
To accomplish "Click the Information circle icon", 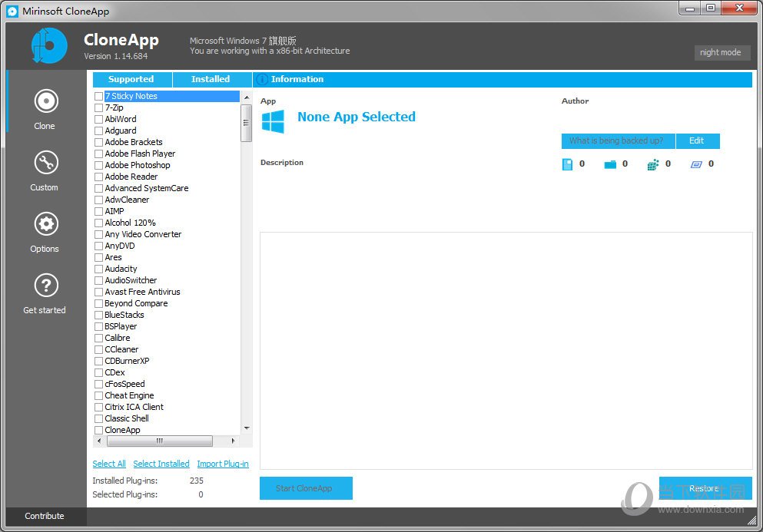I will point(262,79).
